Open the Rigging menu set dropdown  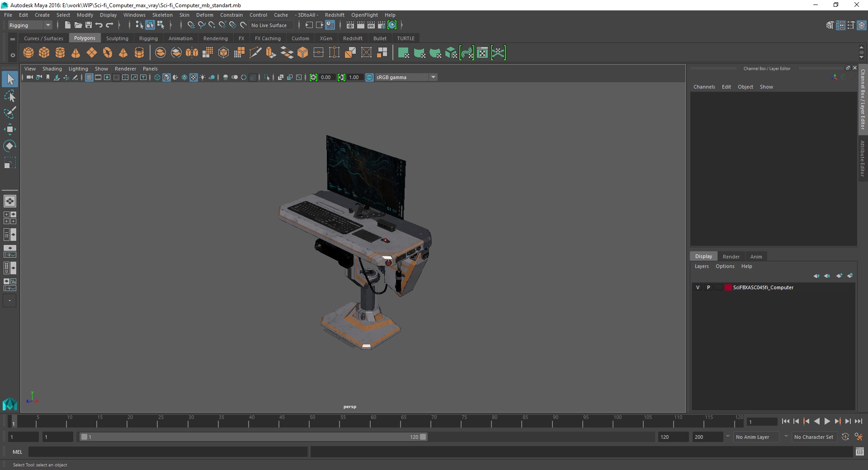tap(30, 25)
